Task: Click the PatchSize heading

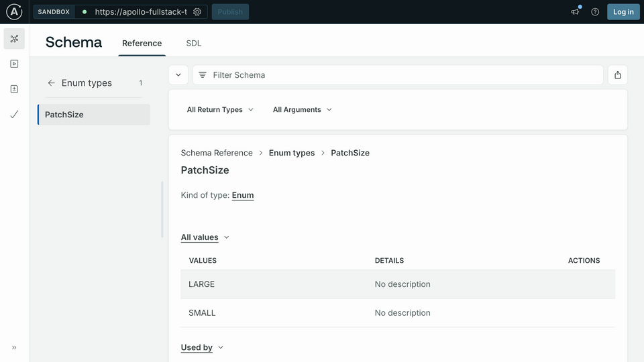Action: pyautogui.click(x=205, y=170)
